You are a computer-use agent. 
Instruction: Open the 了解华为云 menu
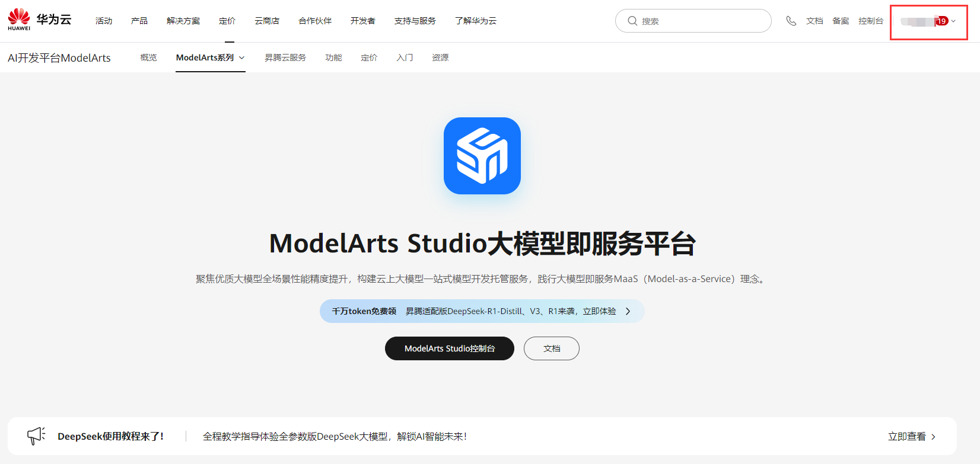coord(476,21)
